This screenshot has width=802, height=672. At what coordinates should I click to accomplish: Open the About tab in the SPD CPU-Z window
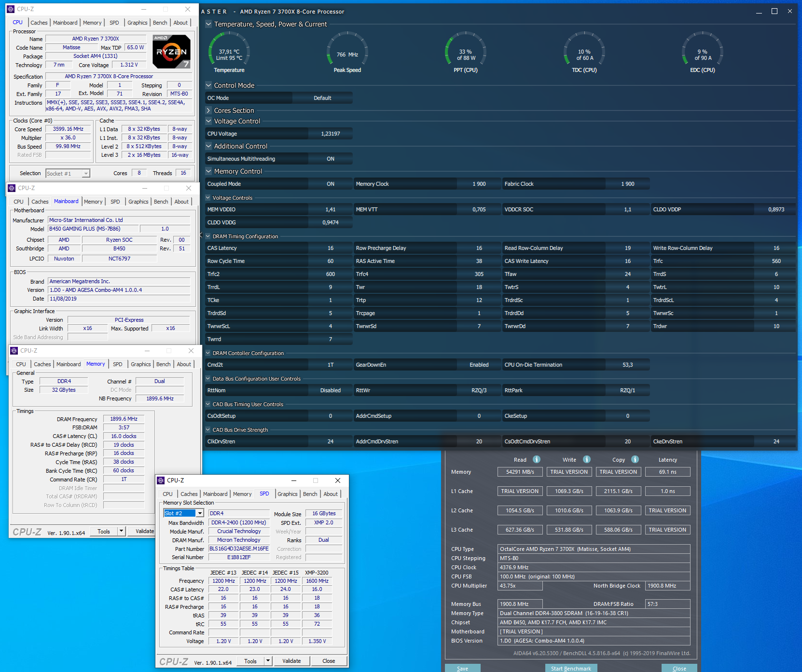point(331,494)
